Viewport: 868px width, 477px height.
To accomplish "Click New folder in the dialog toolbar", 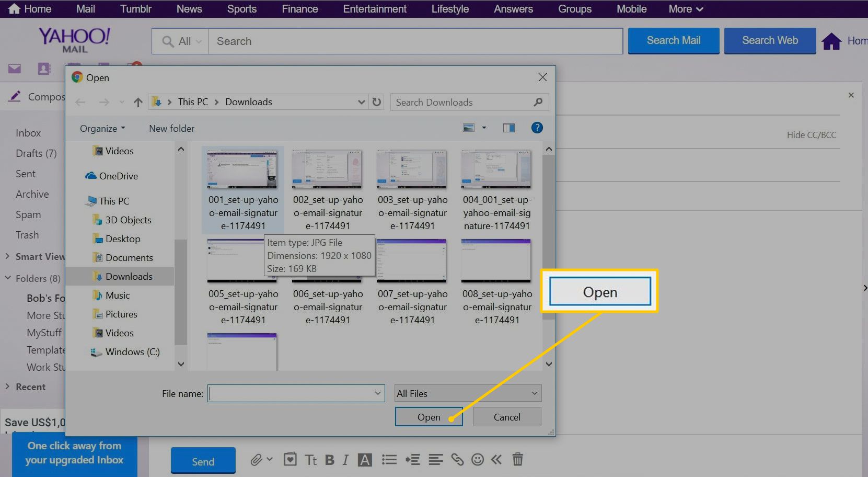I will tap(171, 128).
